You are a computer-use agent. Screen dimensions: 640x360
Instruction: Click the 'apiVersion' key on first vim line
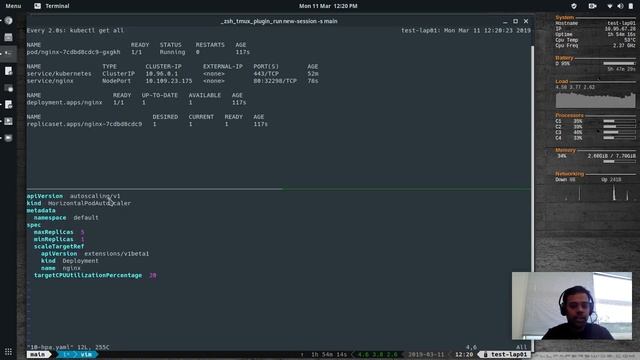[45, 196]
